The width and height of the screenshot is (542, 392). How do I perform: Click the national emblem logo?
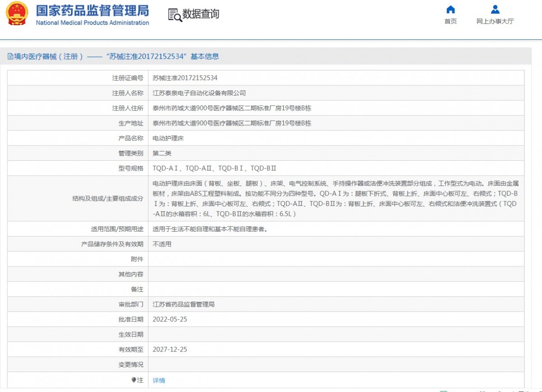[17, 14]
